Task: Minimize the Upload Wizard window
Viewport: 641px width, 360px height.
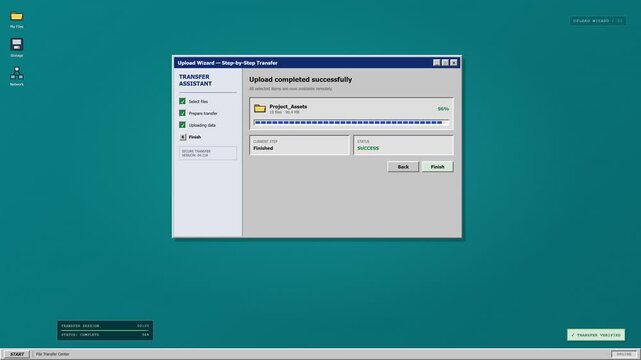Action: [437, 63]
